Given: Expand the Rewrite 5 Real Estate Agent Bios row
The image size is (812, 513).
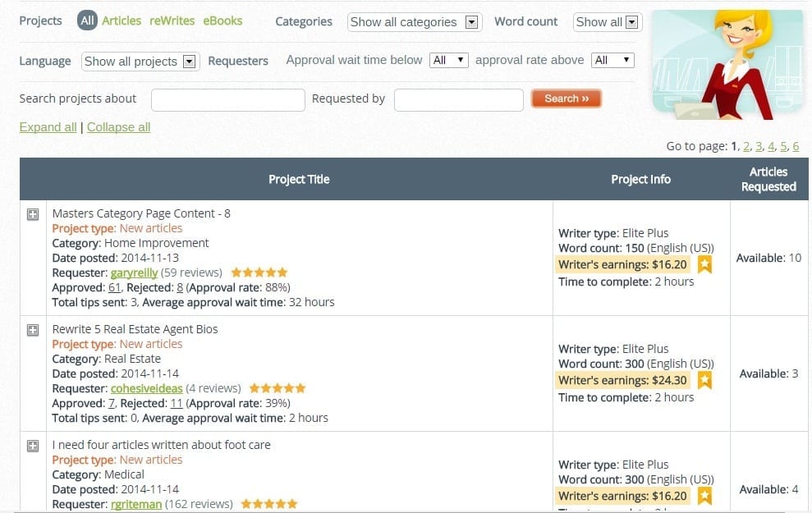Looking at the screenshot, I should tap(33, 330).
